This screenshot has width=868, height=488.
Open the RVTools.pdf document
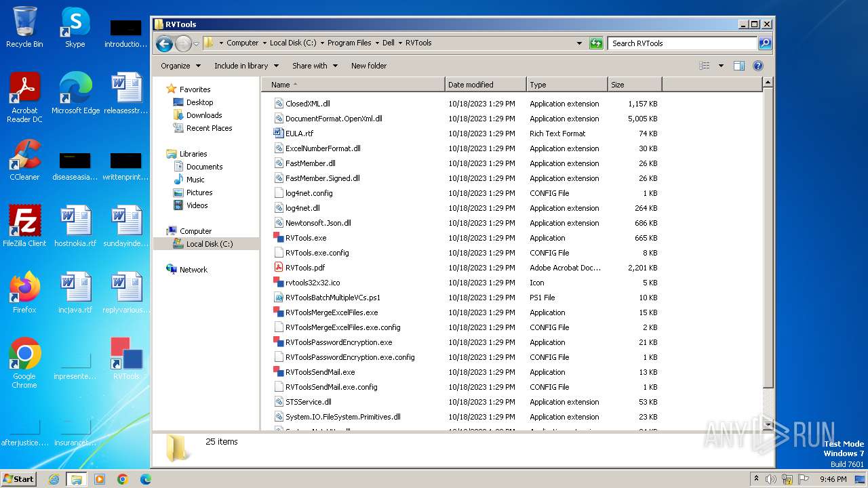tap(305, 268)
